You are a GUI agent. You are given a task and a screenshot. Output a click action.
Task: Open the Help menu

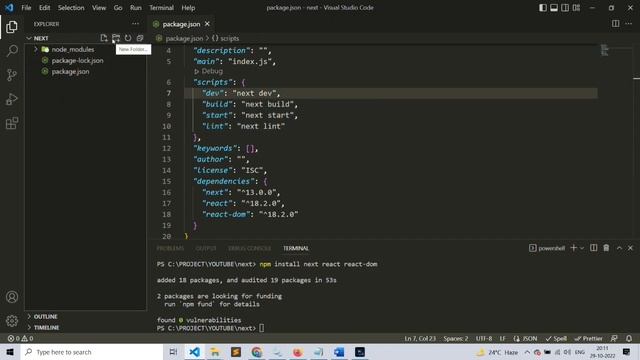click(188, 8)
